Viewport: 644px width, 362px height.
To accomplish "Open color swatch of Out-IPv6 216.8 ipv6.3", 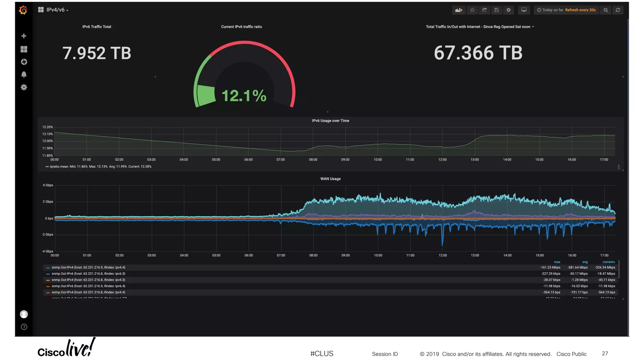I will click(x=48, y=274).
